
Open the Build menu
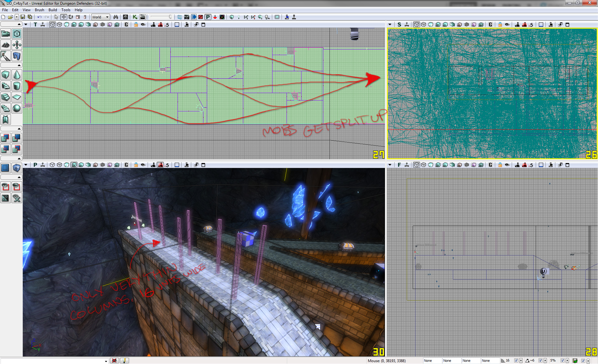click(53, 10)
